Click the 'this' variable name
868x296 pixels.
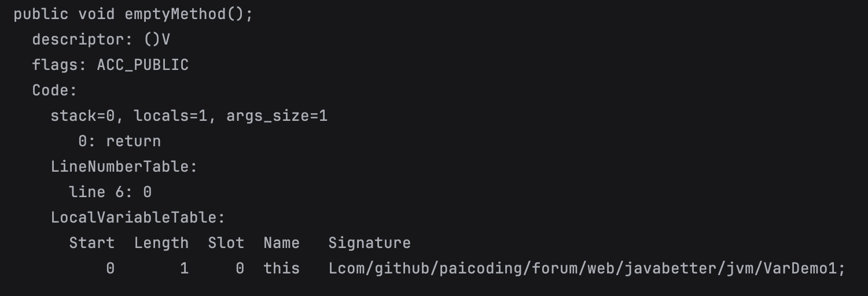[x=282, y=269]
